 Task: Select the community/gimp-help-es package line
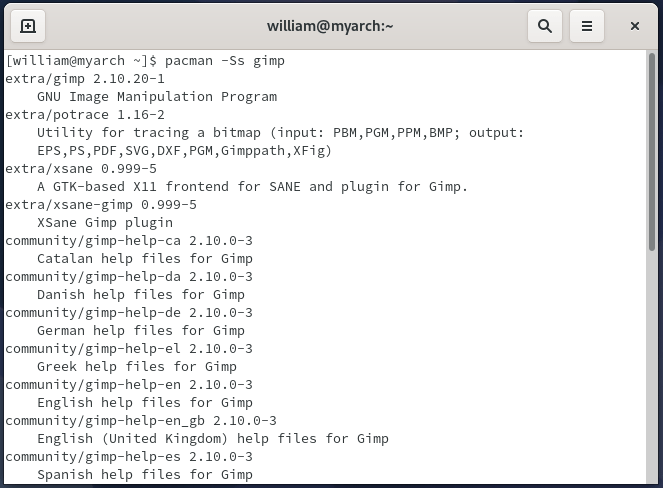click(129, 456)
